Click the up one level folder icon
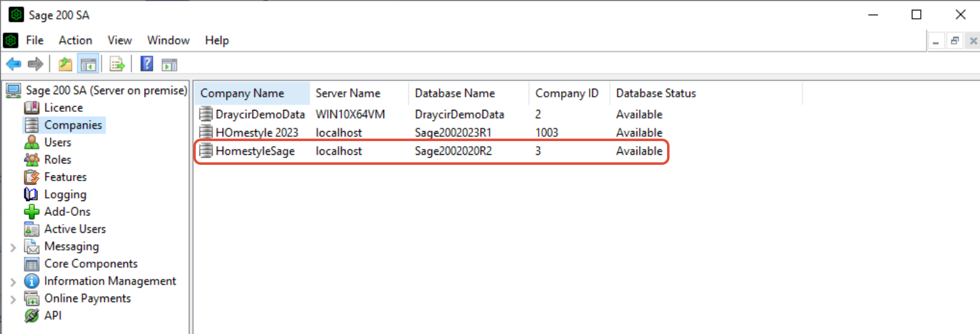 point(65,64)
